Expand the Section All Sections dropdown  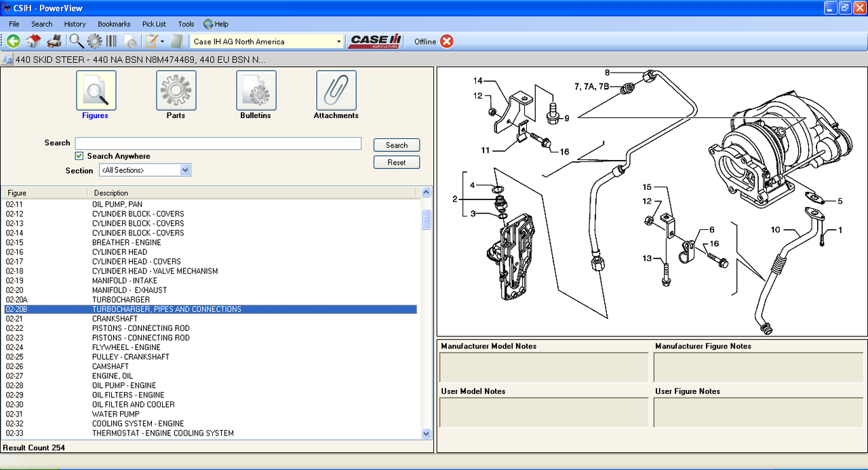pyautogui.click(x=185, y=170)
